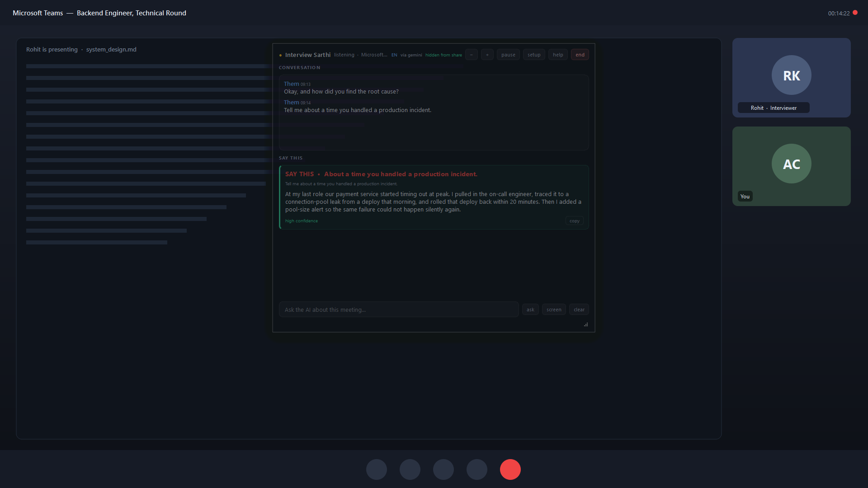
Task: Click the 'hidden from share' status label
Action: [443, 55]
